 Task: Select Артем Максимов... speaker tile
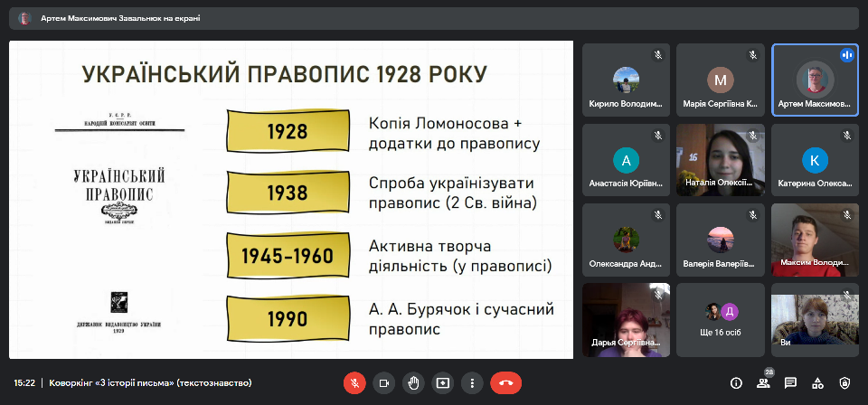click(815, 80)
